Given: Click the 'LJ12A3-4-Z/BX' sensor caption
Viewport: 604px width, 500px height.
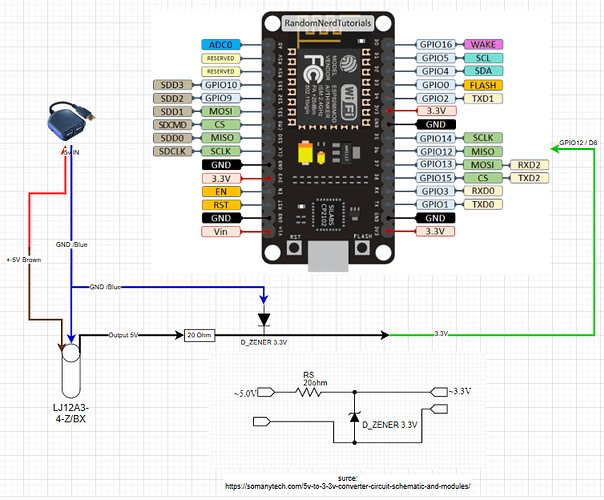Looking at the screenshot, I should click(71, 413).
